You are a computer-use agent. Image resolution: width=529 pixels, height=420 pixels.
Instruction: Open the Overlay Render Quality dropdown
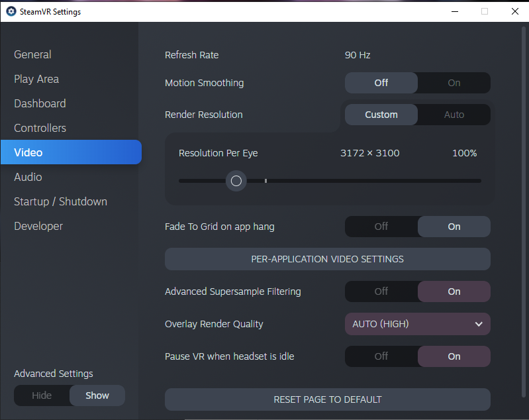click(418, 324)
